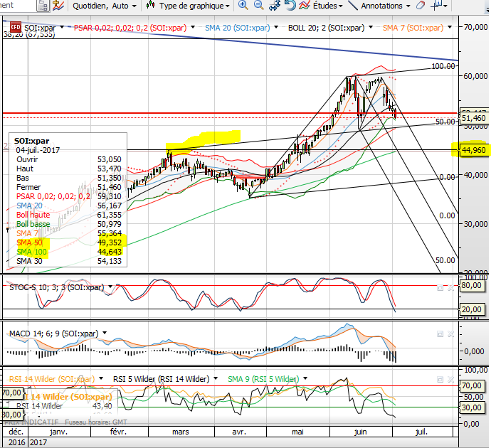The width and height of the screenshot is (491, 448).
Task: Click the Boll basse row label
Action: pyautogui.click(x=33, y=224)
